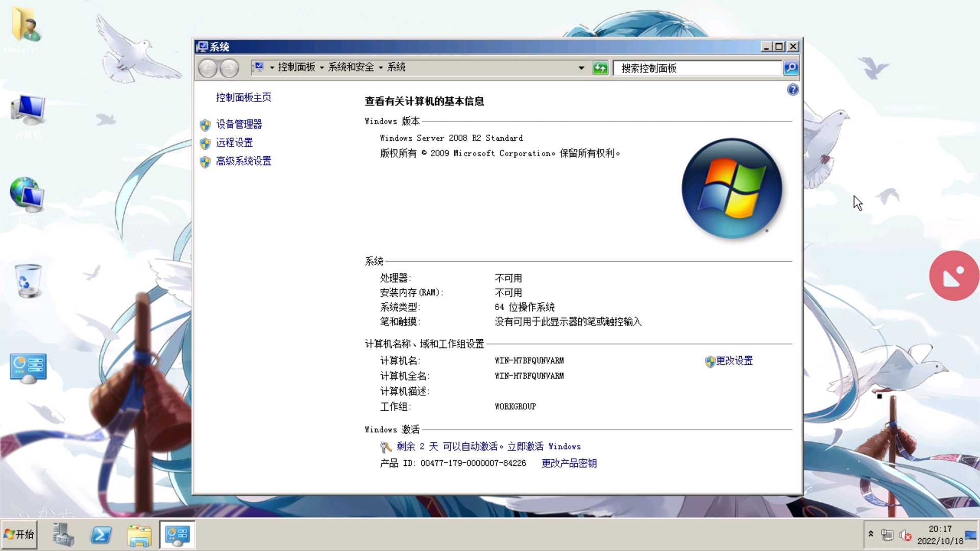
Task: Click the 系统 breadcrumb
Action: pyautogui.click(x=396, y=67)
